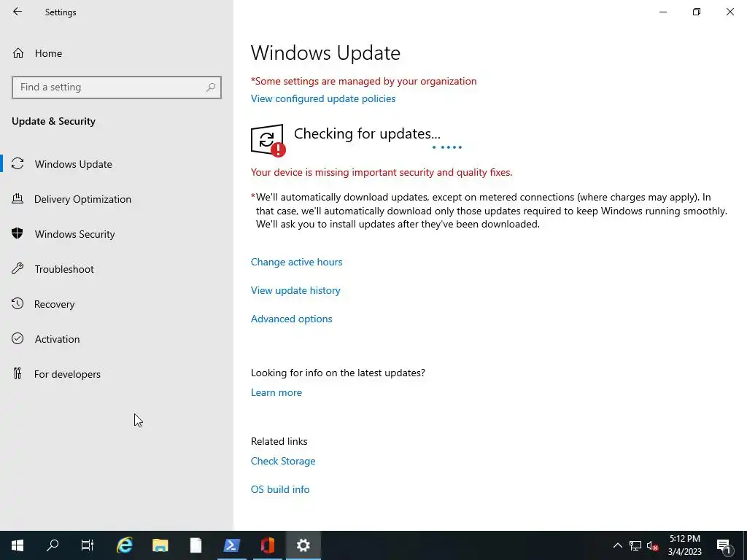Screen dimensions: 747x560
Task: Click the Troubleshoot wrench icon
Action: click(18, 268)
